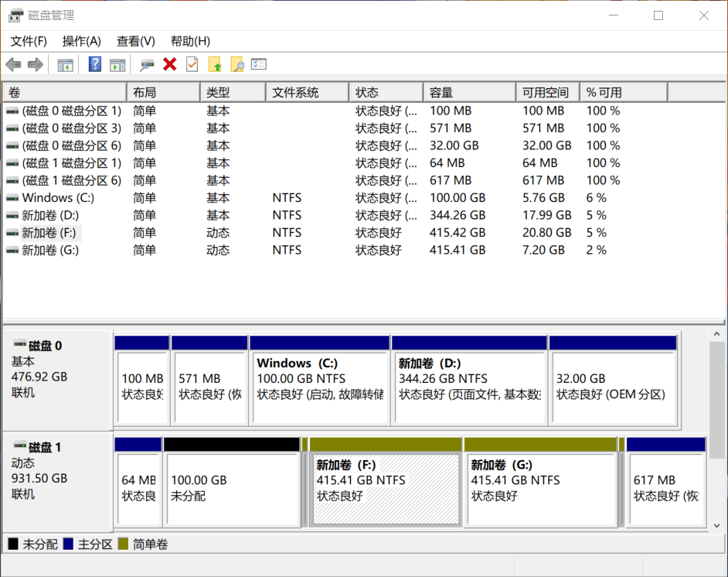Sort by the 类型 column header
This screenshot has width=728, height=577.
233,93
